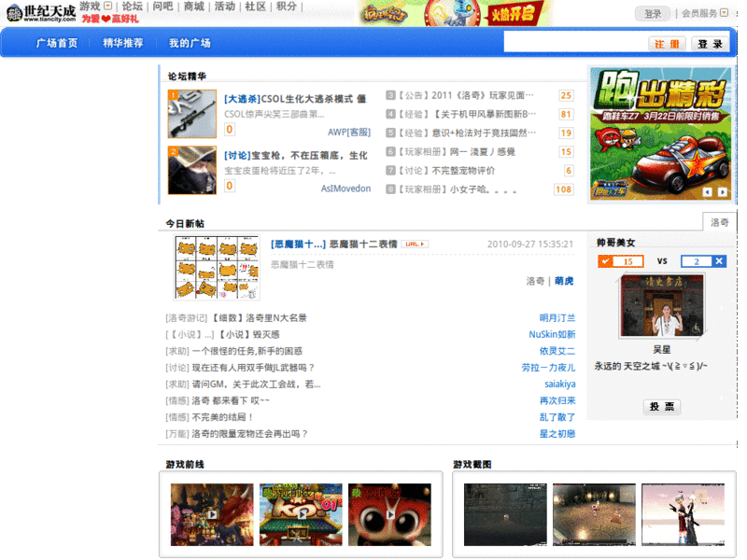Open author AWP[客服] profile

[348, 133]
